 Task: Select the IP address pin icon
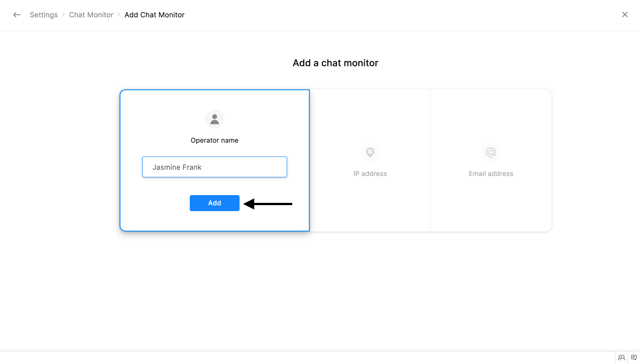[x=370, y=152]
